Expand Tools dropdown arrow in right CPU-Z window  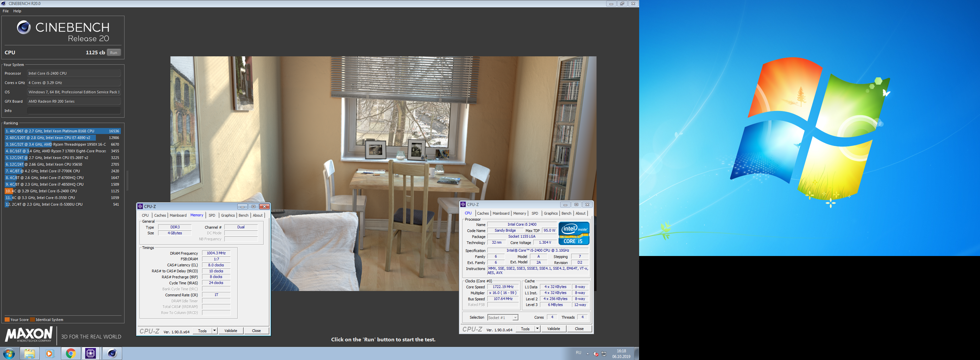click(538, 329)
